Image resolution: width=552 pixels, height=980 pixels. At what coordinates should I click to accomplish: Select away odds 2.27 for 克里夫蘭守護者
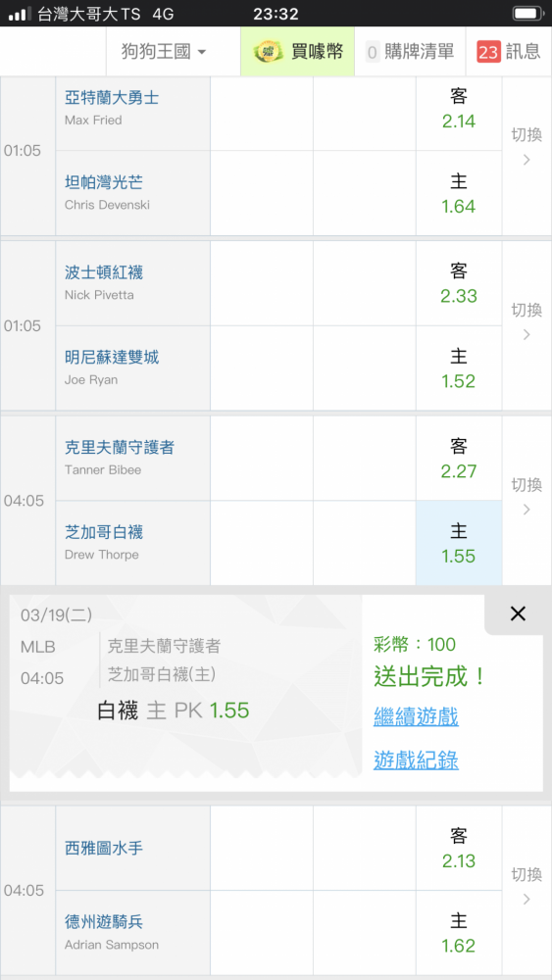point(459,459)
